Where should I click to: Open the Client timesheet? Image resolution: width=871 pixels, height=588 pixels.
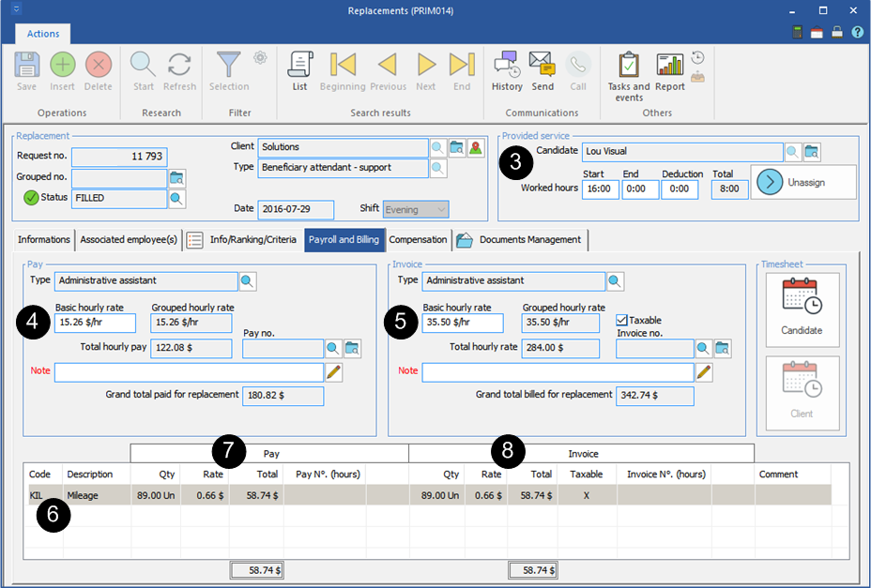tap(802, 393)
